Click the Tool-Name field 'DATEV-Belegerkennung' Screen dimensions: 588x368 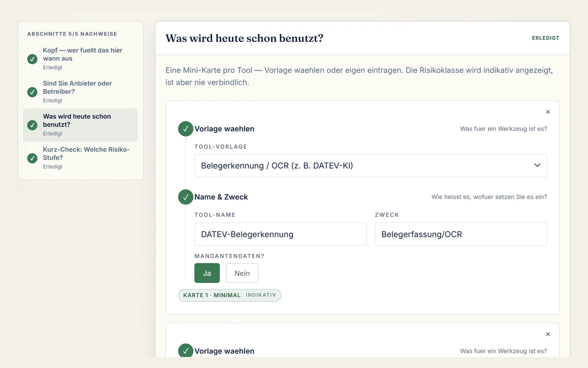tap(281, 234)
